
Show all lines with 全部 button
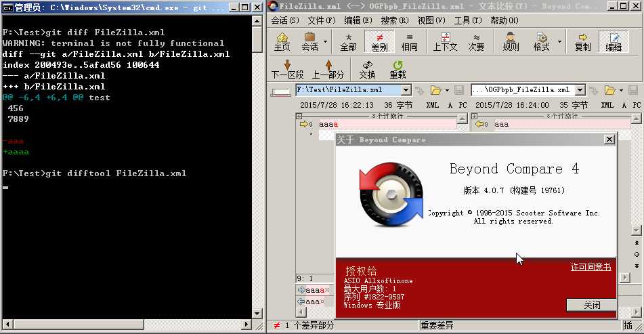pos(348,41)
